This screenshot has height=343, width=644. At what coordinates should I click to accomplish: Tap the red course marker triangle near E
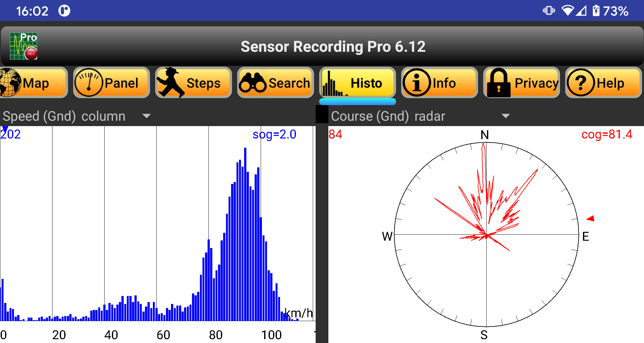pos(591,218)
